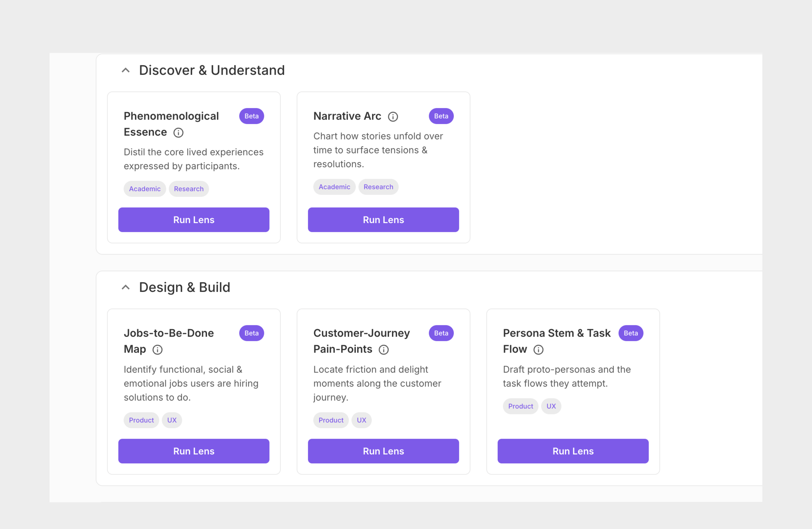Select Academic tag on Phenomenological Essence
The height and width of the screenshot is (529, 812).
145,189
